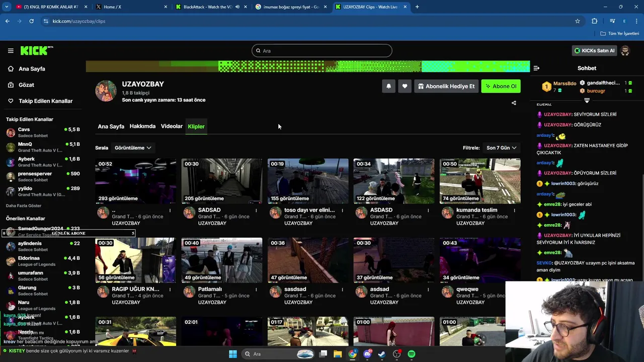Open Takip Edilen Kanallar in the sidebar
Screen dimensions: 644x362
point(45,101)
